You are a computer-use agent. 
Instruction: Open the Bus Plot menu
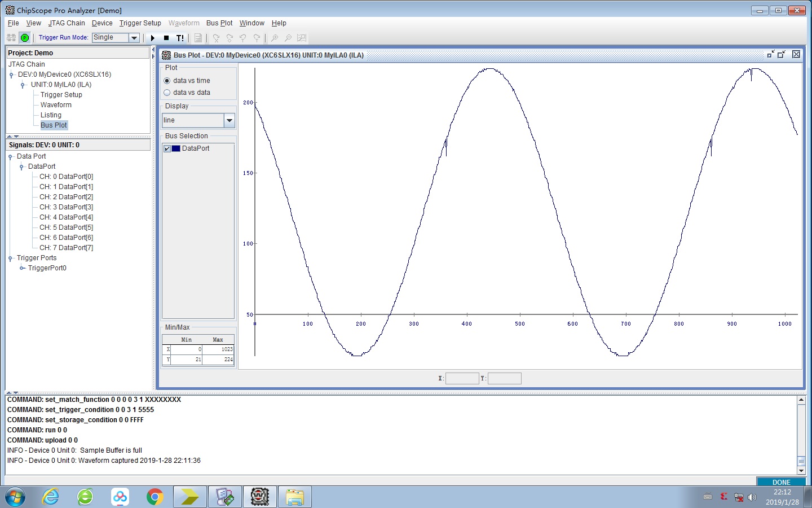(219, 23)
